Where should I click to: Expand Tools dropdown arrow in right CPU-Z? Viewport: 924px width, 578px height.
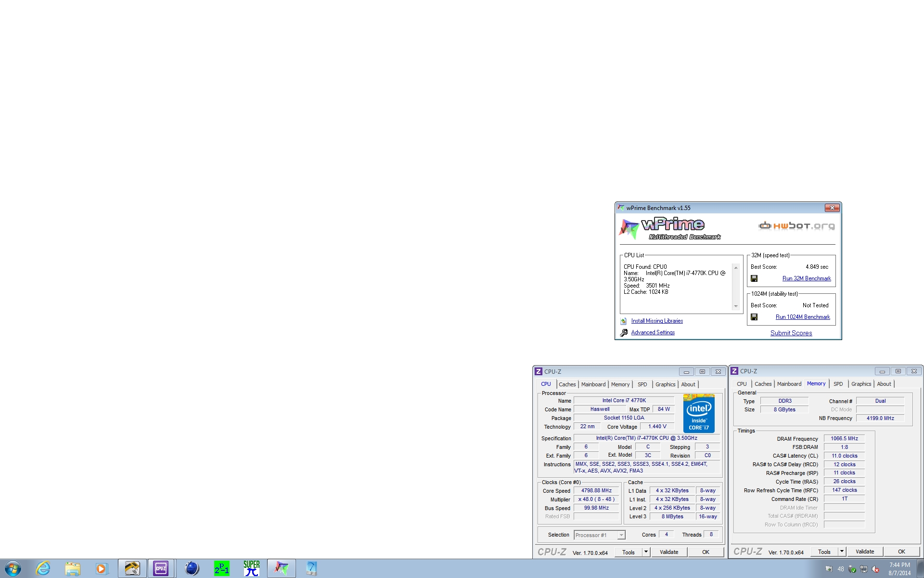[x=842, y=552]
